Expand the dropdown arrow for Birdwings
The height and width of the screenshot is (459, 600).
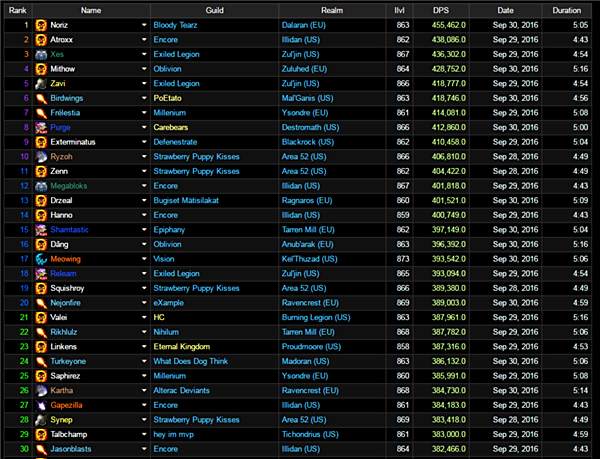coord(144,98)
